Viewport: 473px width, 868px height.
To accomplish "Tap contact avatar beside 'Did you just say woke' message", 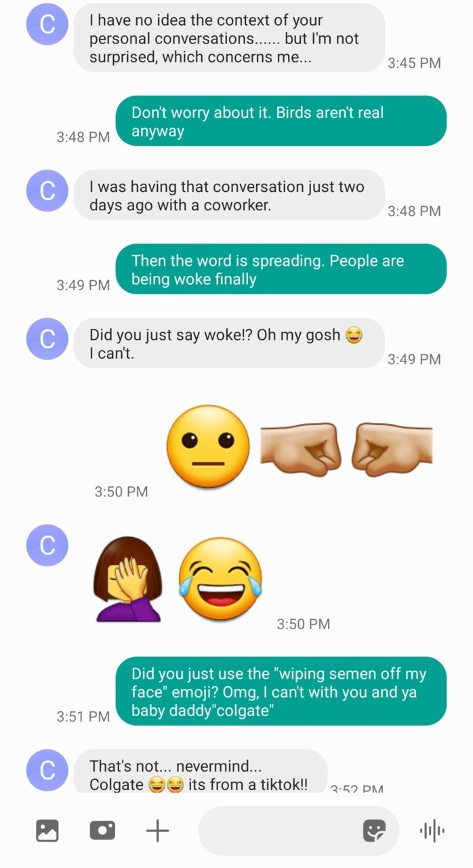I will coord(47,339).
